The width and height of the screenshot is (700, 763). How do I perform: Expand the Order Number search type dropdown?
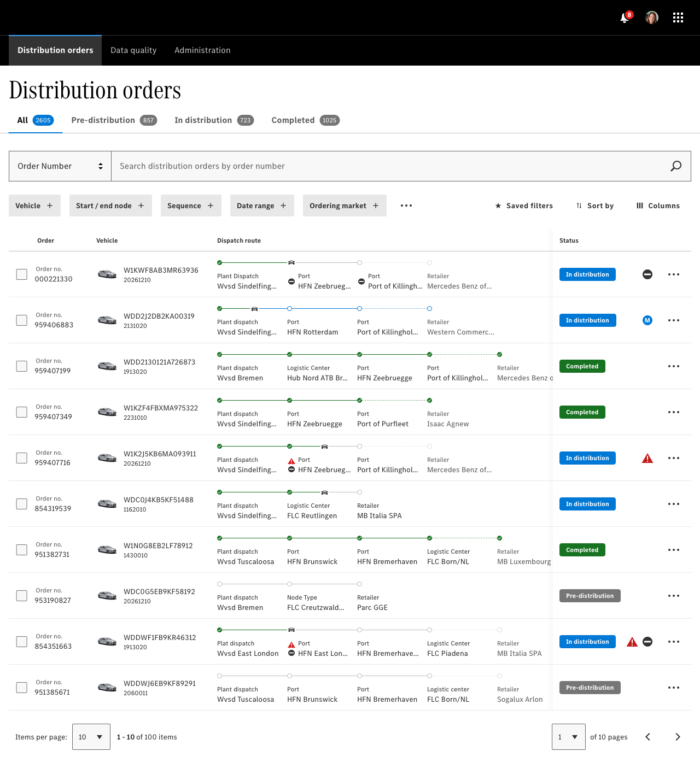point(60,166)
